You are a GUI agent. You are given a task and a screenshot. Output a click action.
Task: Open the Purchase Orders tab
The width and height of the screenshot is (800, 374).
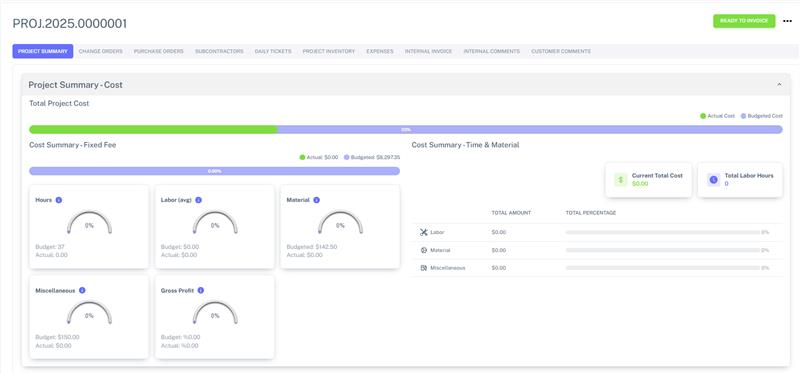click(159, 51)
